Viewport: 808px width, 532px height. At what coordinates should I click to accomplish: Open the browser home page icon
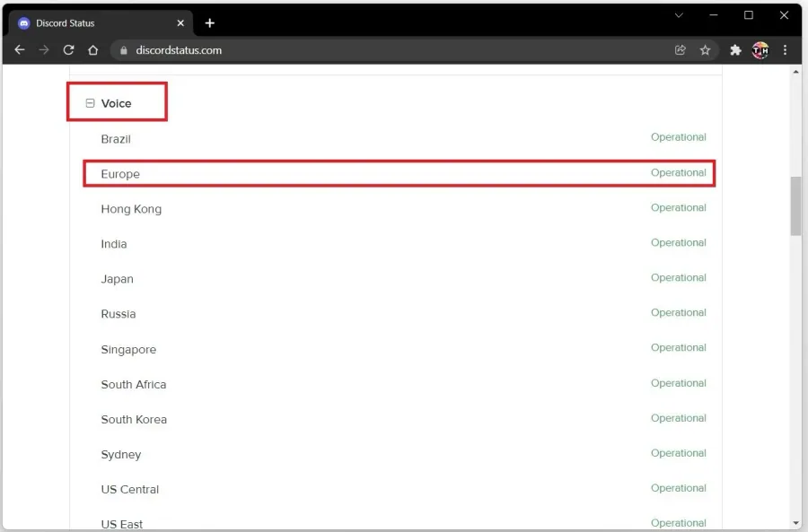[92, 50]
